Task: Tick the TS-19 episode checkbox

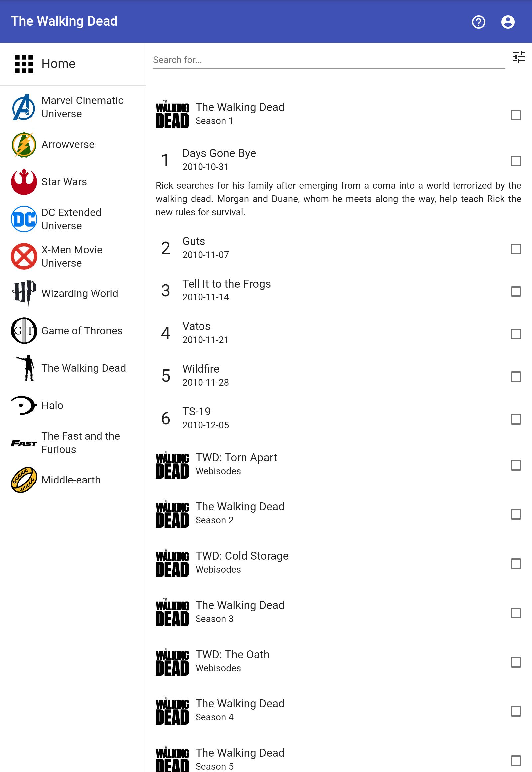Action: [516, 419]
